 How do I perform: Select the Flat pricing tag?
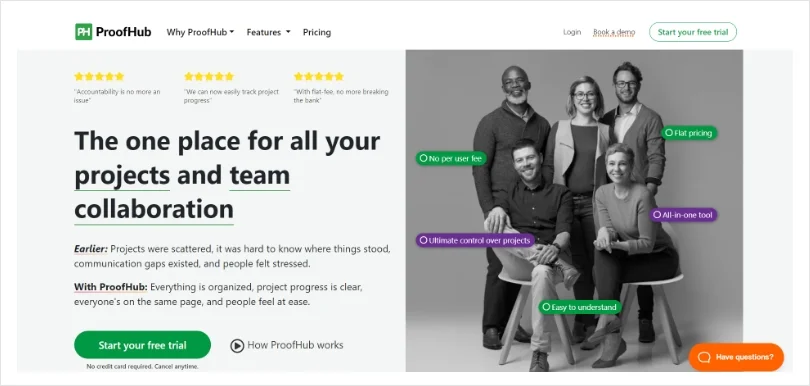[689, 133]
